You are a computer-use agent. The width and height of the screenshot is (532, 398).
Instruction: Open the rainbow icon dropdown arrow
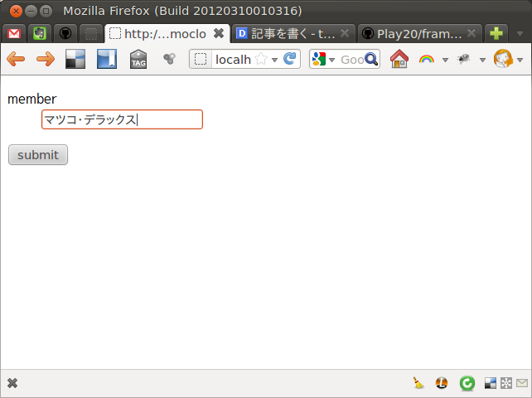click(445, 60)
